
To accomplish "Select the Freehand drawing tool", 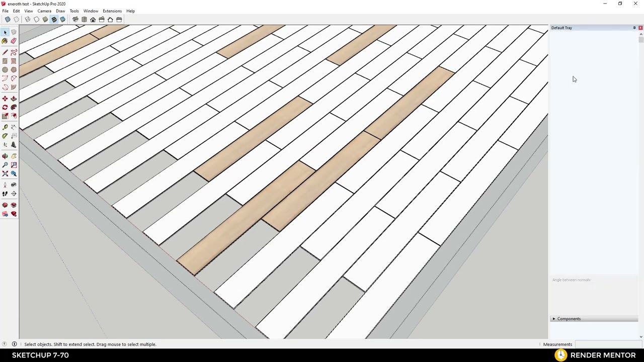I will pyautogui.click(x=14, y=52).
